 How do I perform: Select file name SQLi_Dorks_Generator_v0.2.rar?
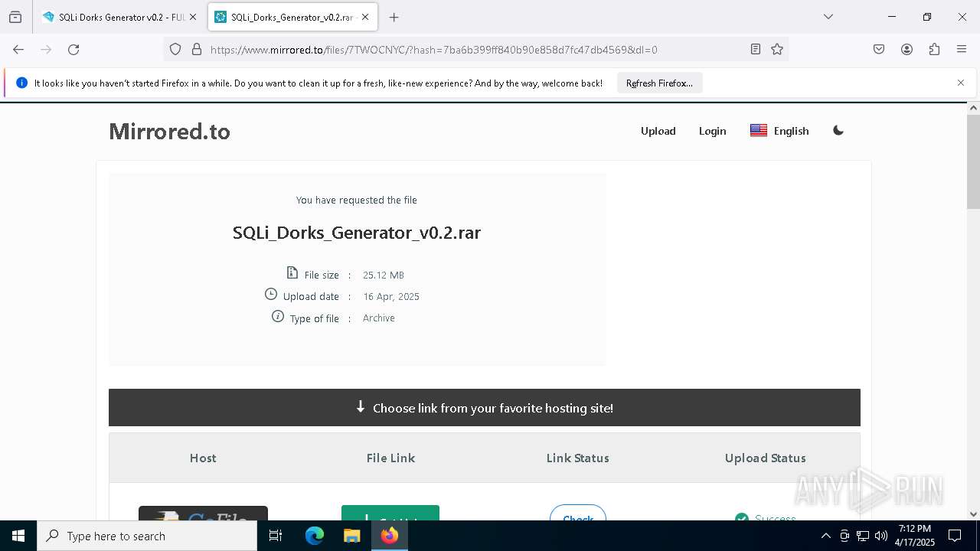click(357, 233)
